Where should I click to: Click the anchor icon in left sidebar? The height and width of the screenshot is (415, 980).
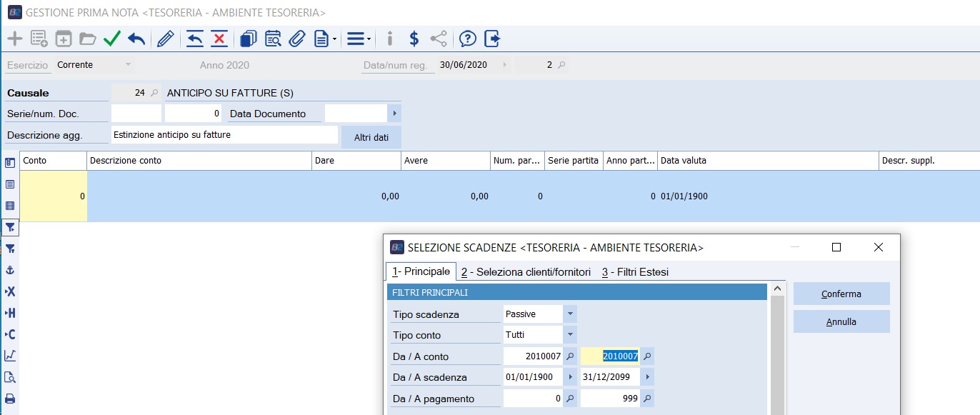tap(10, 270)
